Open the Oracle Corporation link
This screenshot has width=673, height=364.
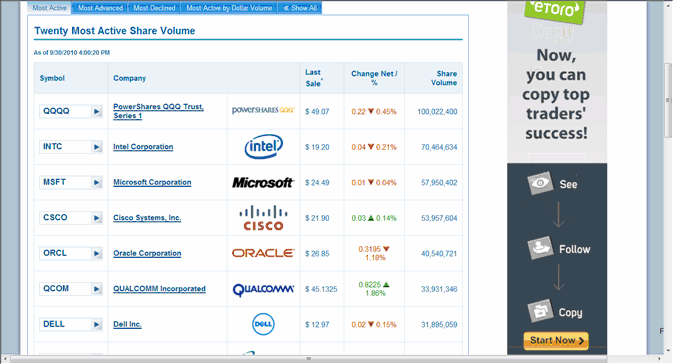(147, 253)
